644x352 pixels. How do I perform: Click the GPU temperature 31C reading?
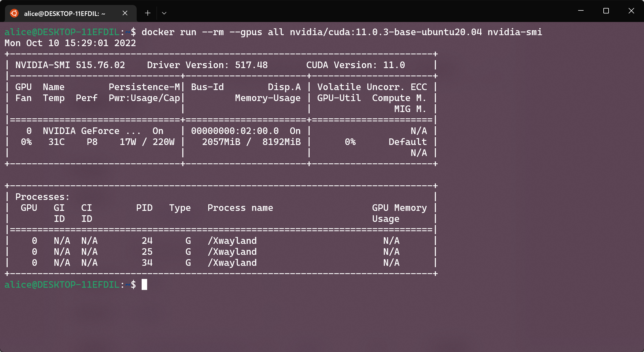coord(56,142)
